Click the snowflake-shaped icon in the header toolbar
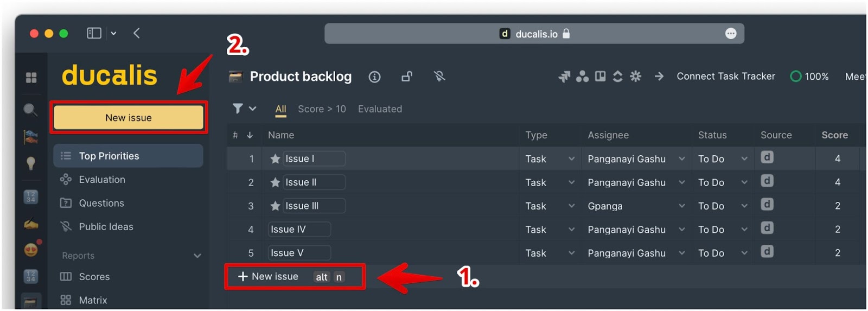 coord(635,77)
